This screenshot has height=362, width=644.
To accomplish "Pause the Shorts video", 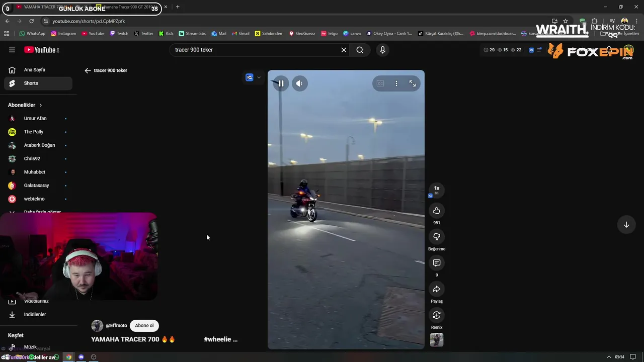I will coord(281,83).
